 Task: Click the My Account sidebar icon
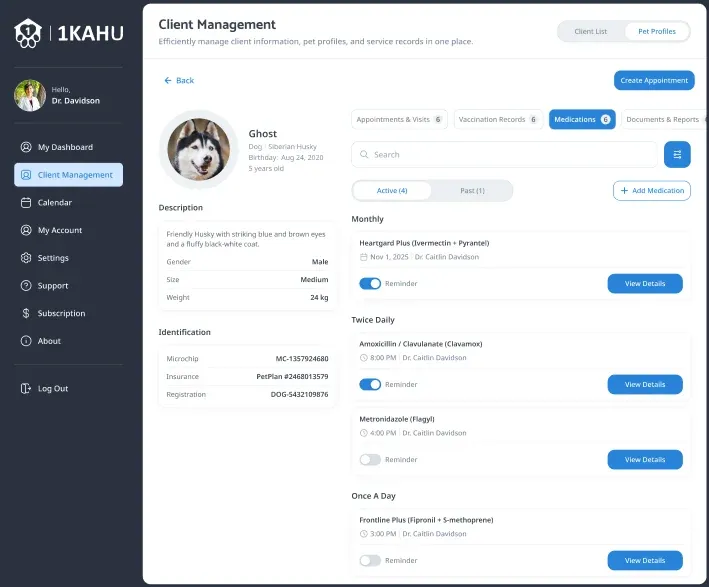26,230
